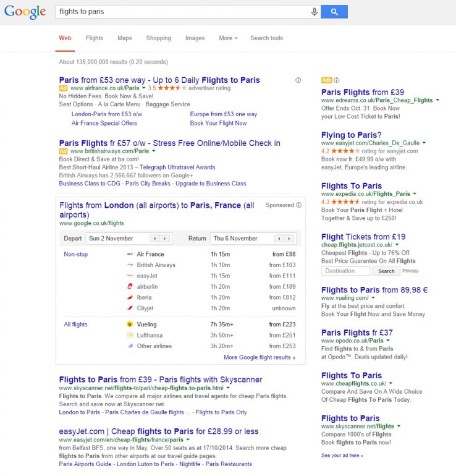Click the Ads info icon in sidebar

(x=337, y=80)
